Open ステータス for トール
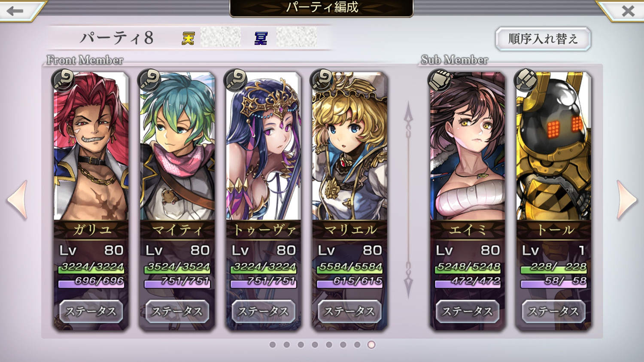Viewport: 644px width, 362px height. point(553,311)
